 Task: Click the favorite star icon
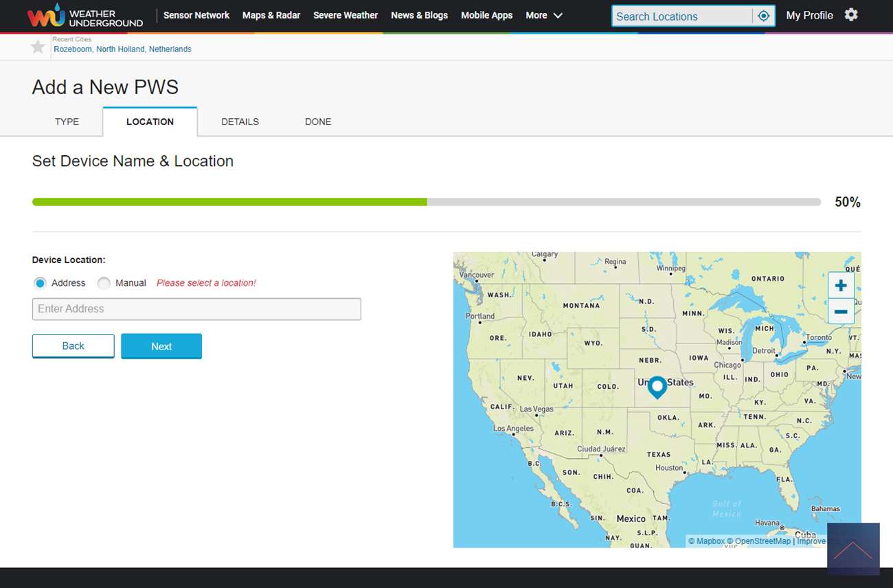tap(38, 47)
